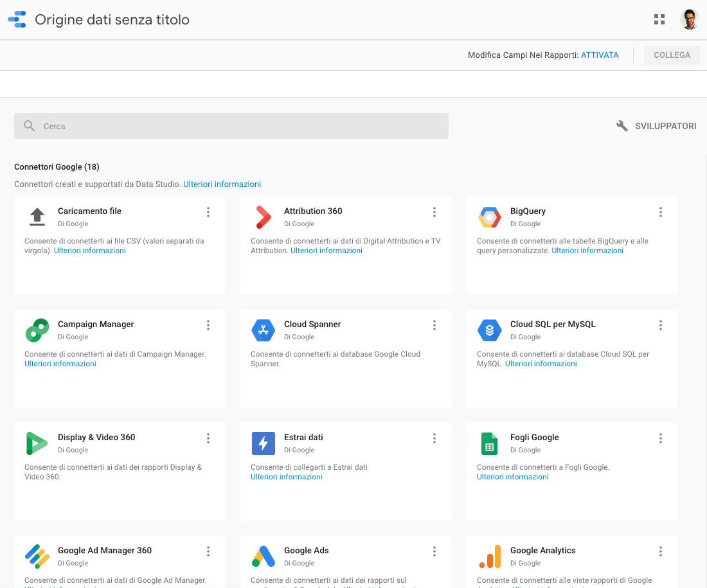The width and height of the screenshot is (707, 588).
Task: Click the search magnifier icon
Action: tap(30, 126)
